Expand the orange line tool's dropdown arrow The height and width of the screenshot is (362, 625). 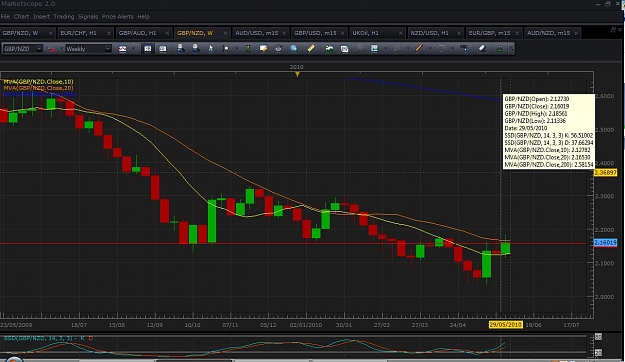(430, 49)
